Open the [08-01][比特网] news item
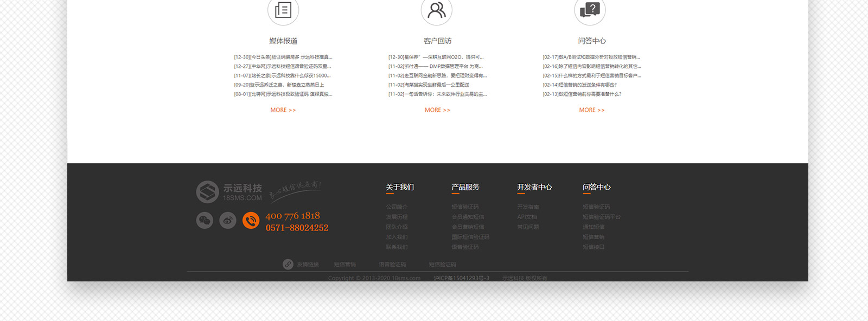Viewport: 868px width, 321px height. point(283,94)
